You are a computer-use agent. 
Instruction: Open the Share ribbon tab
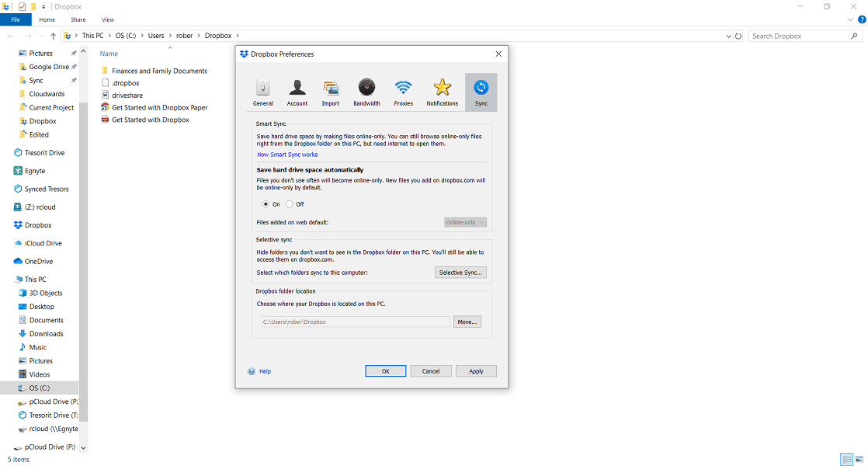tap(78, 20)
